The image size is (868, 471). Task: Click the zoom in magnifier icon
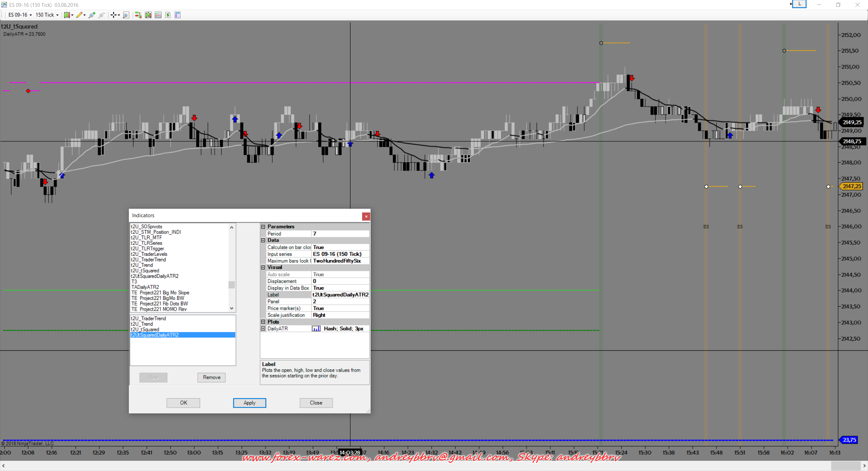(92, 15)
